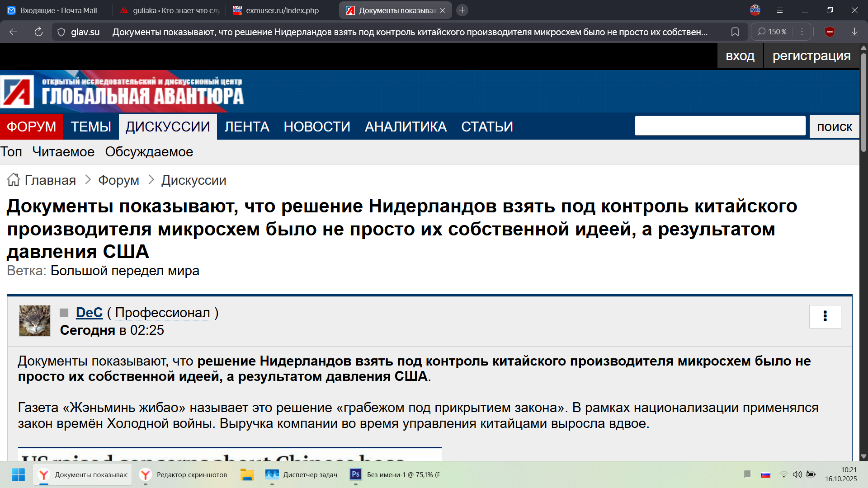Open browser menu hamburger icon
The width and height of the screenshot is (868, 488).
[x=780, y=10]
